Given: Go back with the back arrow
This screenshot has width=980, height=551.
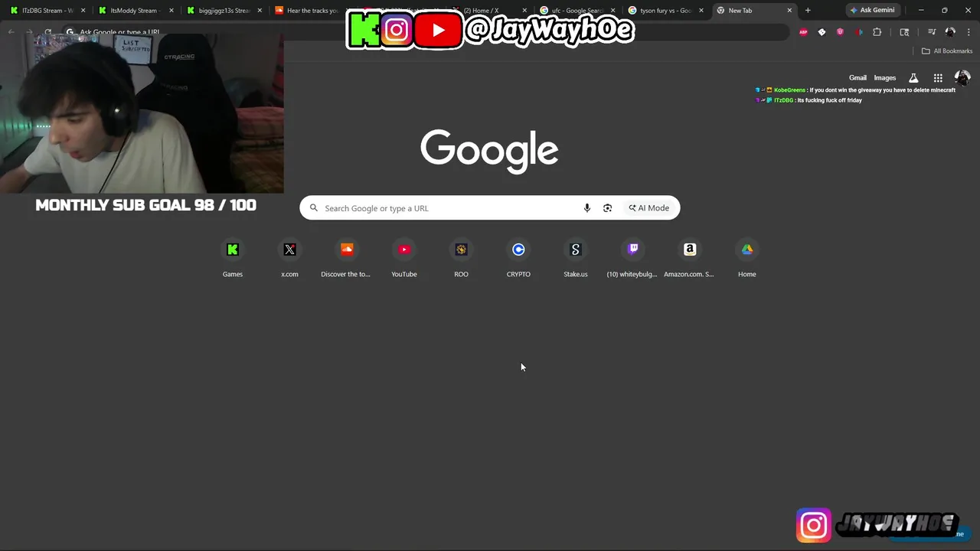Looking at the screenshot, I should (11, 32).
